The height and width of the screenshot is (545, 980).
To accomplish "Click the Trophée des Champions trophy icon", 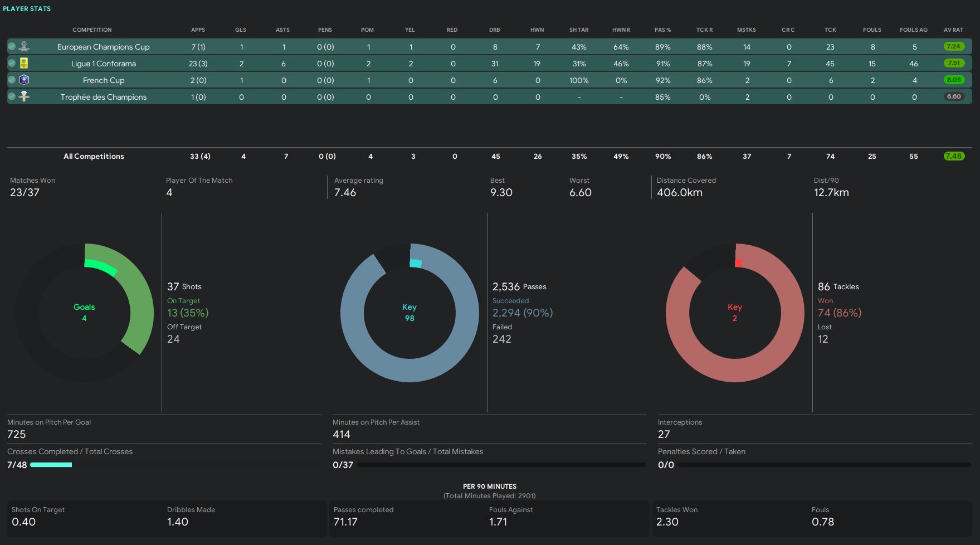I will (x=24, y=96).
